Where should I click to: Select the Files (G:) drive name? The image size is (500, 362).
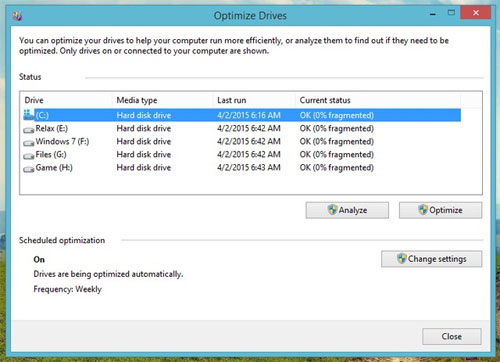tap(51, 154)
